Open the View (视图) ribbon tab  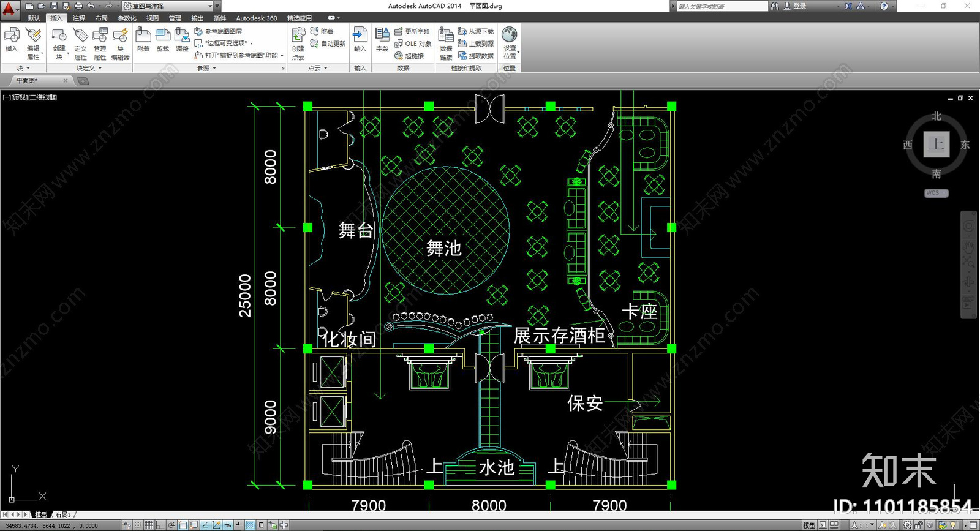pyautogui.click(x=153, y=18)
